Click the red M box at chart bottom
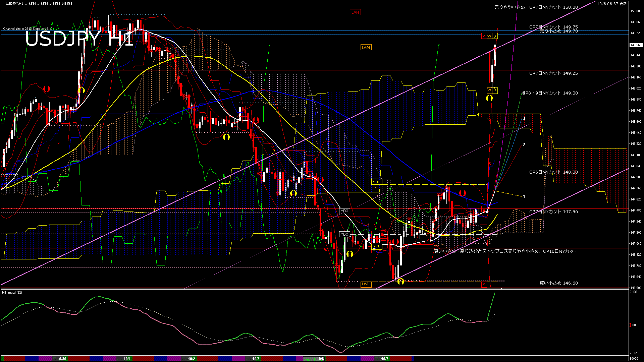644x362 pixels. coord(484,284)
